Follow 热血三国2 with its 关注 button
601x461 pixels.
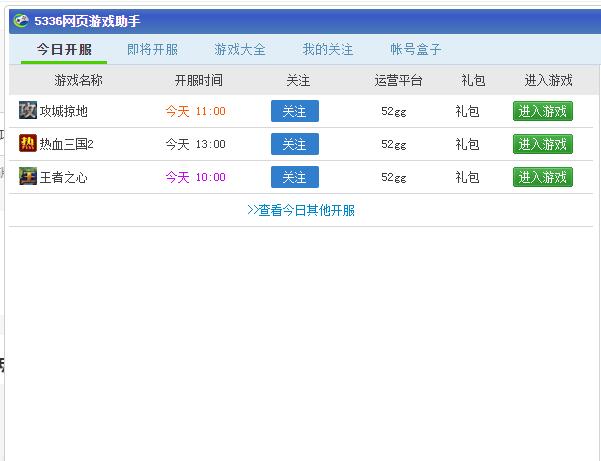point(295,144)
